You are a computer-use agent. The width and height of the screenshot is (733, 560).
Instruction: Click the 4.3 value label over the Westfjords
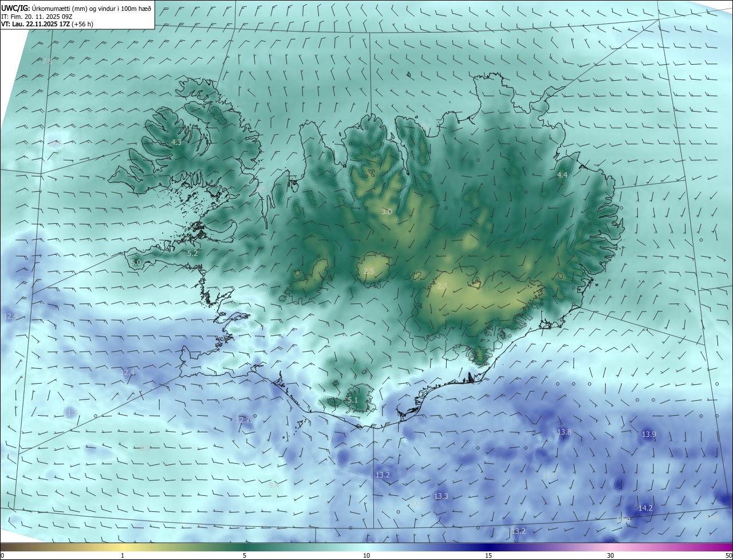coord(176,142)
